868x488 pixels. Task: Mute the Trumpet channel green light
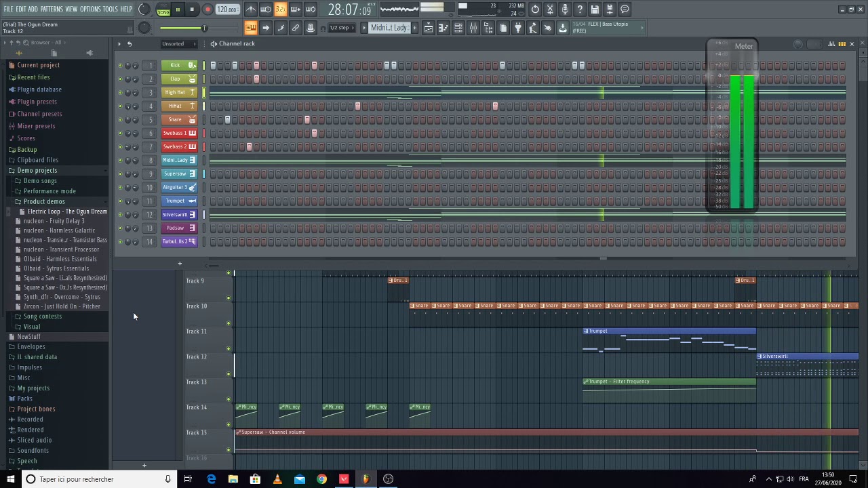click(x=121, y=201)
